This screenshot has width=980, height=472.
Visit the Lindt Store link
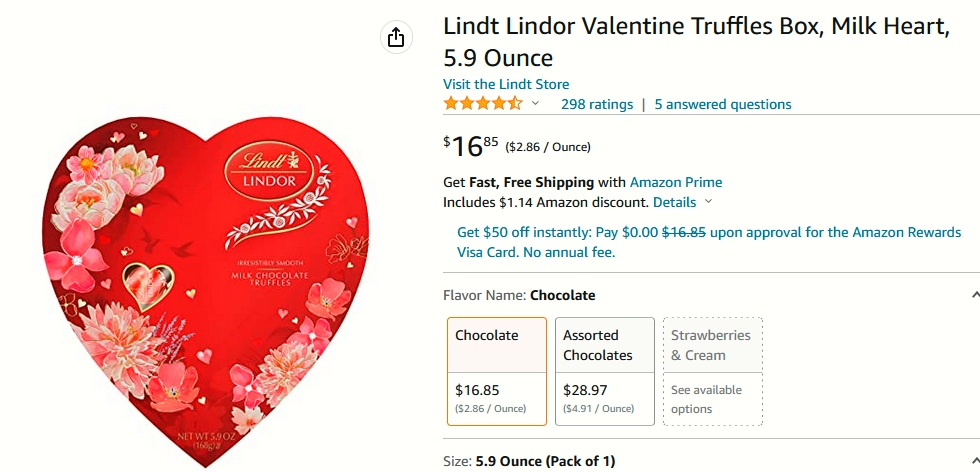pyautogui.click(x=506, y=84)
